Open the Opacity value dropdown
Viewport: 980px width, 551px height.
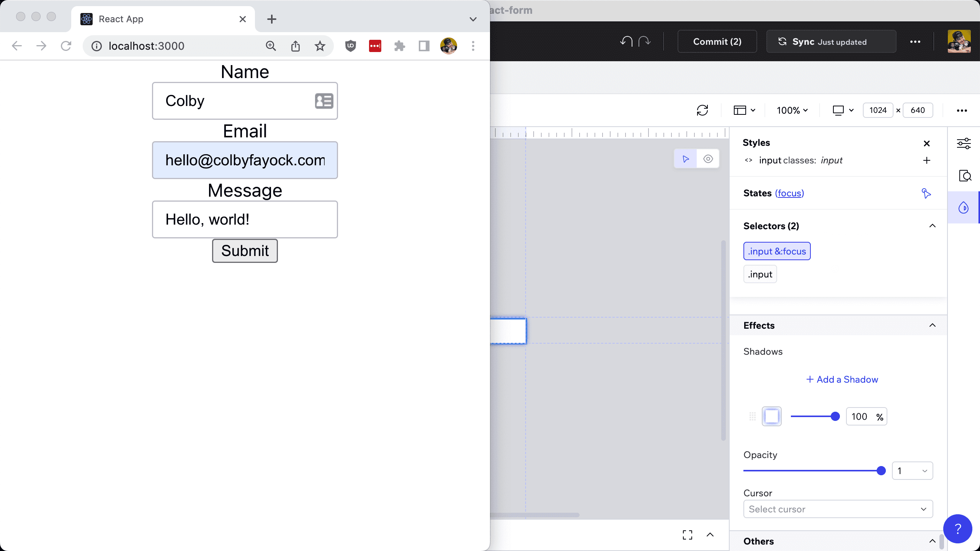tap(912, 471)
